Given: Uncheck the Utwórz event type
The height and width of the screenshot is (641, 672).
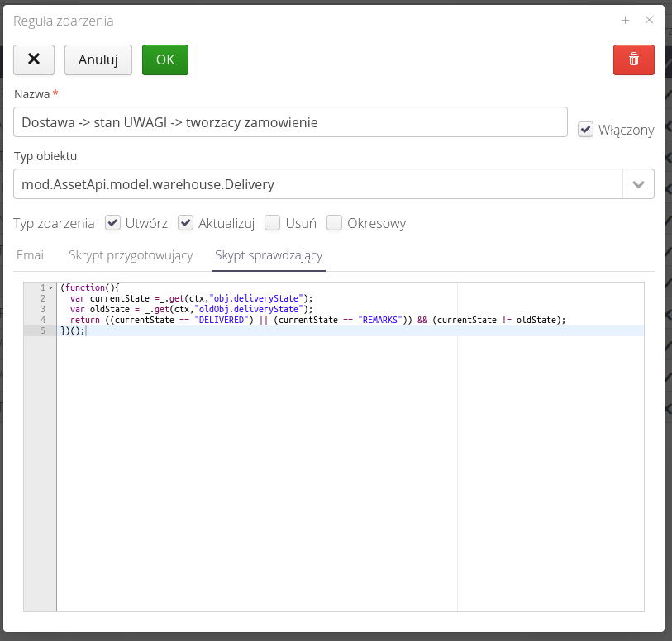Looking at the screenshot, I should click(x=113, y=223).
